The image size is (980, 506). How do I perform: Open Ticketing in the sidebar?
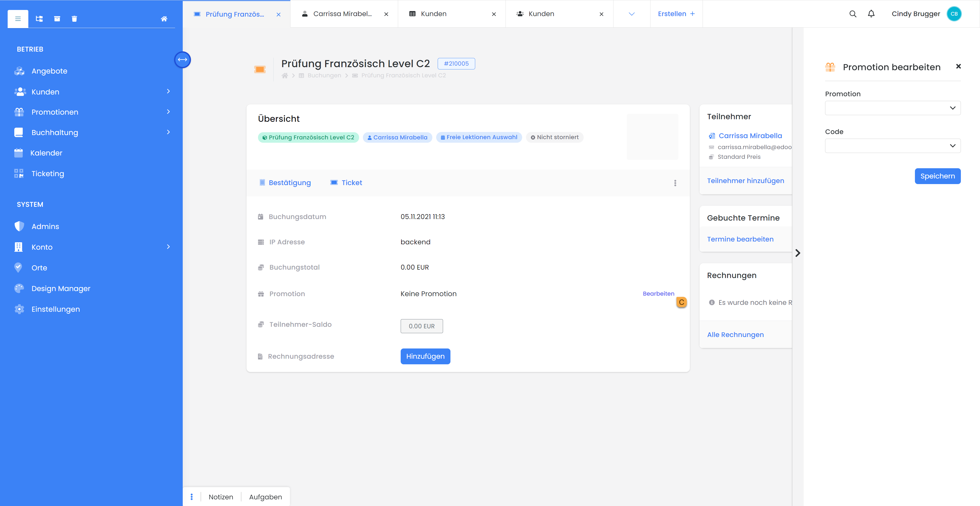click(x=47, y=174)
